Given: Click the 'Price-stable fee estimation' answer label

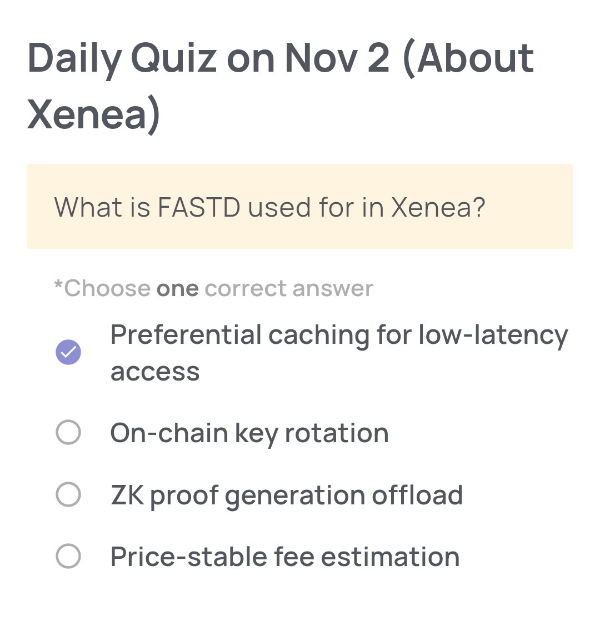Looking at the screenshot, I should point(285,556).
